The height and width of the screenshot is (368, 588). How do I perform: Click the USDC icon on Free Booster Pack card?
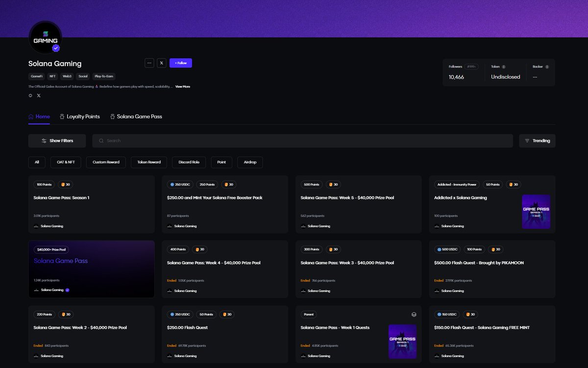172,184
